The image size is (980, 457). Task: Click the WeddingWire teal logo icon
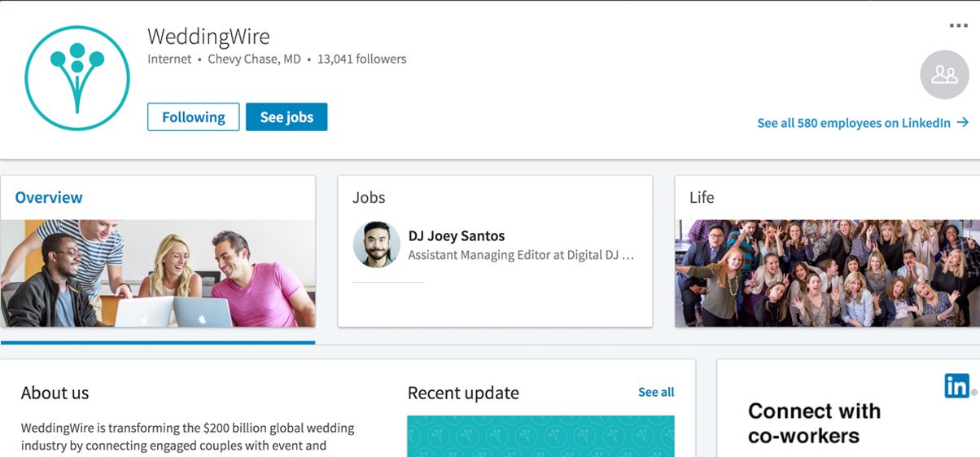77,78
